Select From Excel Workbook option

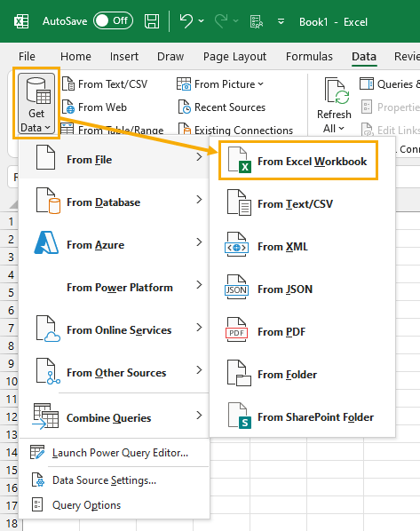click(298, 161)
